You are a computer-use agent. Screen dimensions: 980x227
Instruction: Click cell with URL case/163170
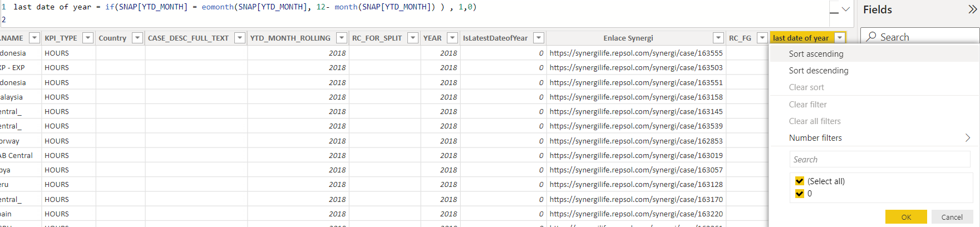tap(636, 199)
